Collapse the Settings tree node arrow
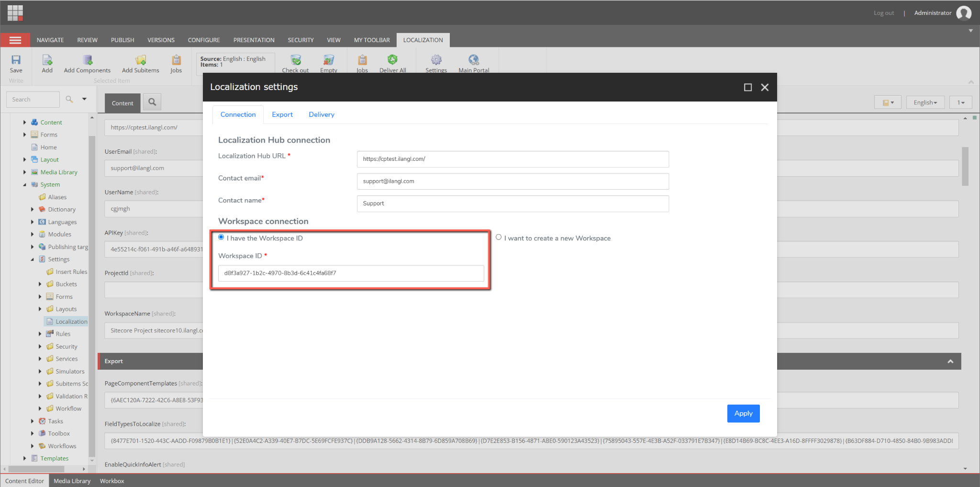Screen dimensions: 980x487 point(32,259)
